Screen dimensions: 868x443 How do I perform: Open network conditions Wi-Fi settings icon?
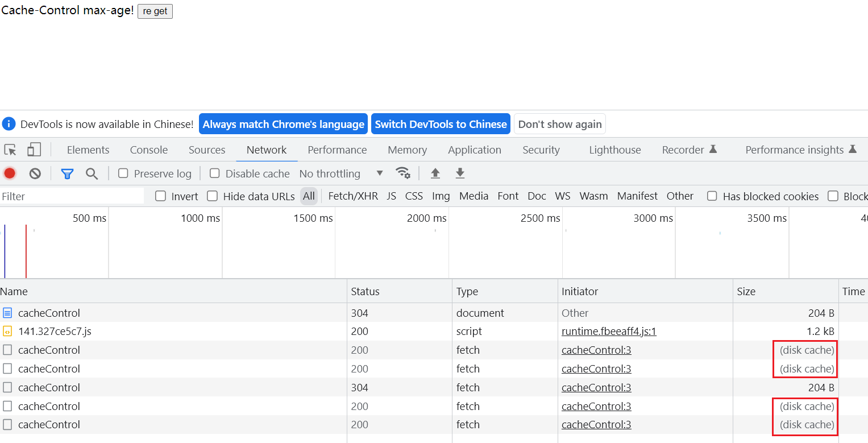pyautogui.click(x=403, y=173)
